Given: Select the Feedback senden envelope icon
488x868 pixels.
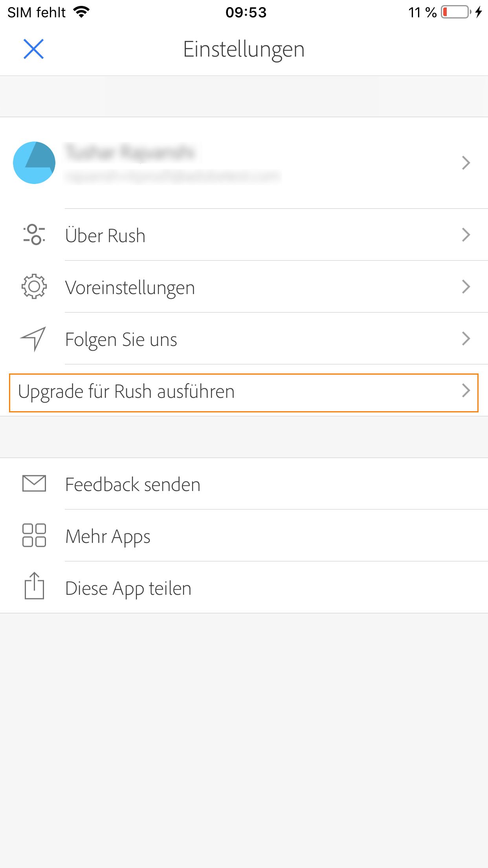Looking at the screenshot, I should click(x=34, y=484).
